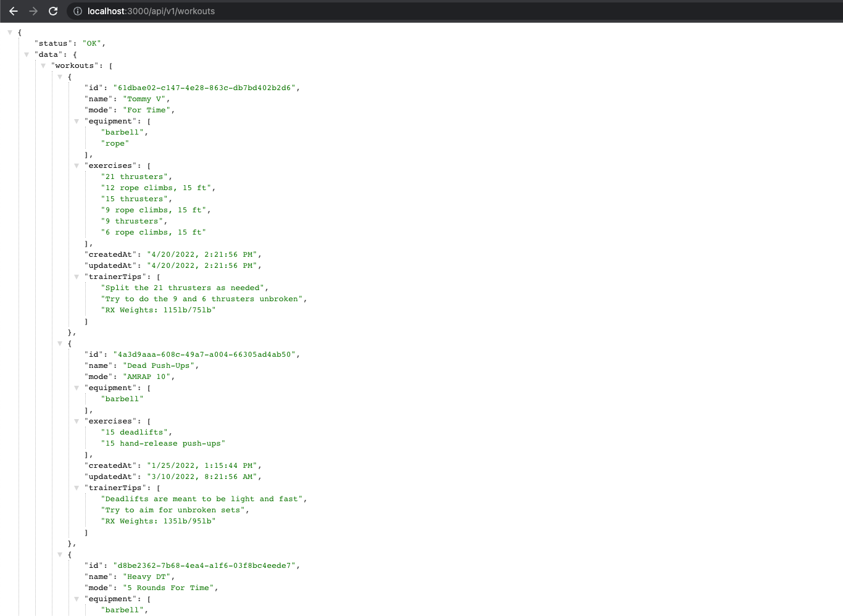Screen dimensions: 843x616
Task: Select id value 4a3d9aaa-608c-49a7-a004-66305ad4ab50
Action: click(204, 354)
